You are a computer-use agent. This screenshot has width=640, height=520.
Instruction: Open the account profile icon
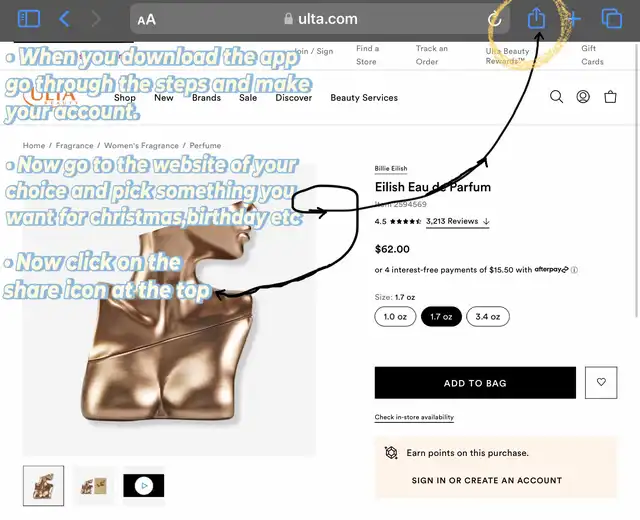click(x=583, y=97)
